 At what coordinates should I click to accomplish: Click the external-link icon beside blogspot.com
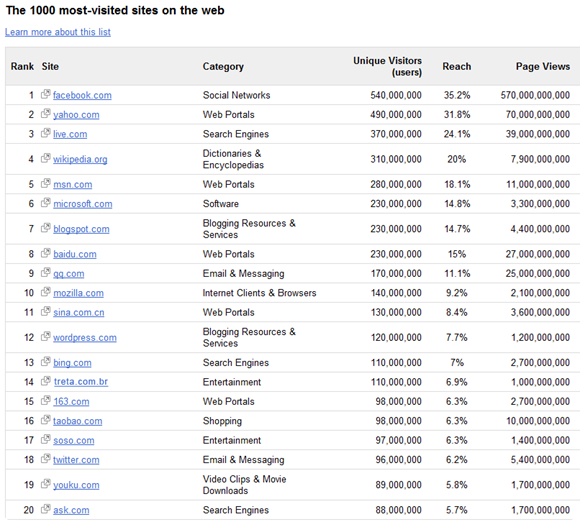click(x=45, y=228)
